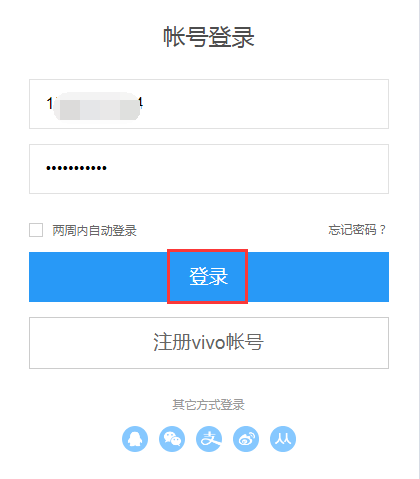Click the Renren login icon
This screenshot has width=420, height=479.
(x=283, y=439)
